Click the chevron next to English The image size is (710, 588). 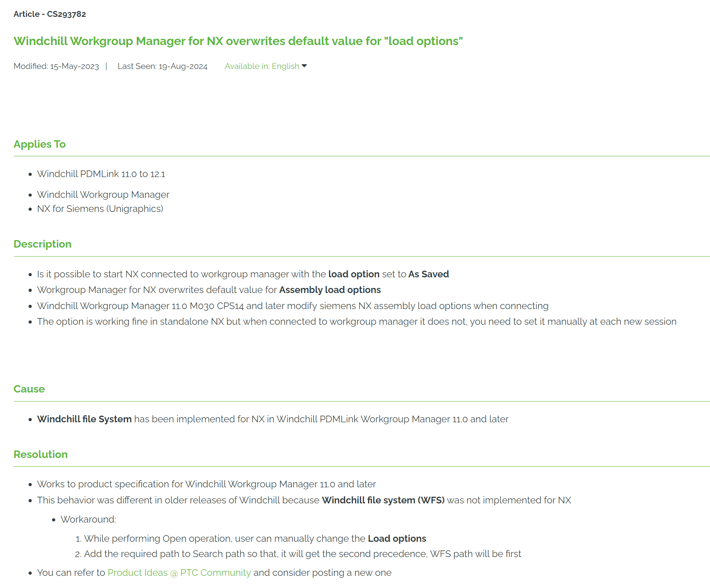[x=305, y=66]
